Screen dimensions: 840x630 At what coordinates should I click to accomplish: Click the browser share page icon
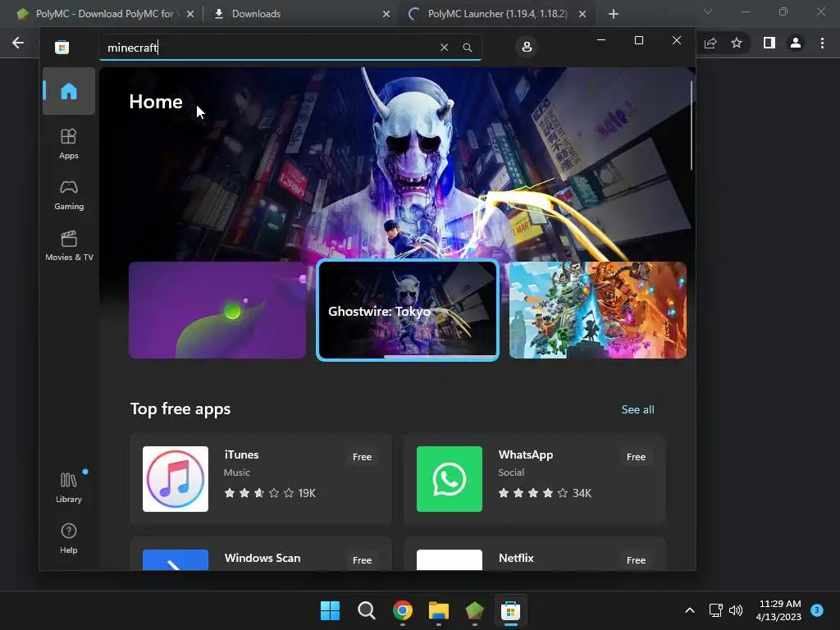click(x=710, y=43)
